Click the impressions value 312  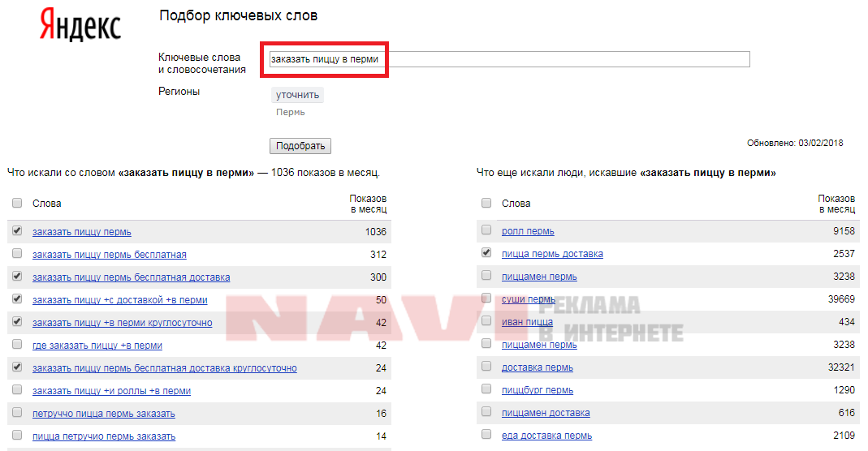click(x=378, y=254)
